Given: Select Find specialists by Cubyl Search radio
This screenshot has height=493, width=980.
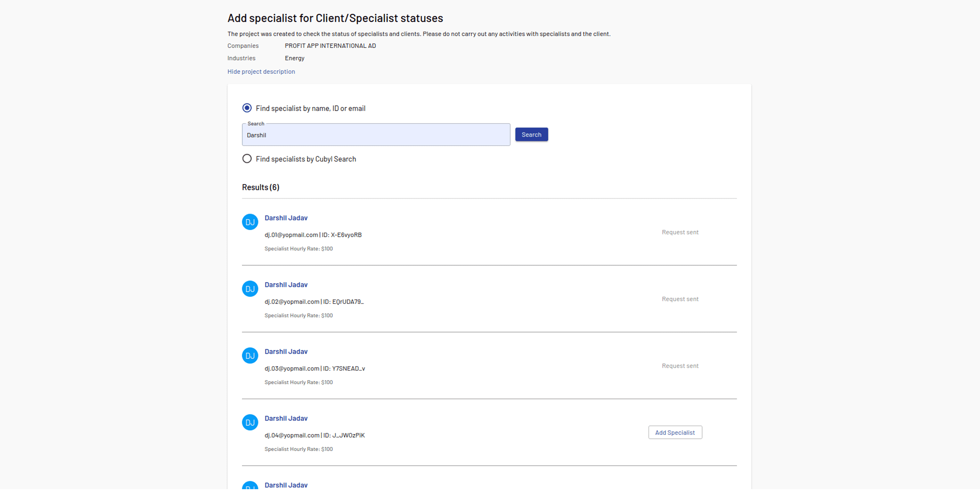Looking at the screenshot, I should click(x=247, y=159).
